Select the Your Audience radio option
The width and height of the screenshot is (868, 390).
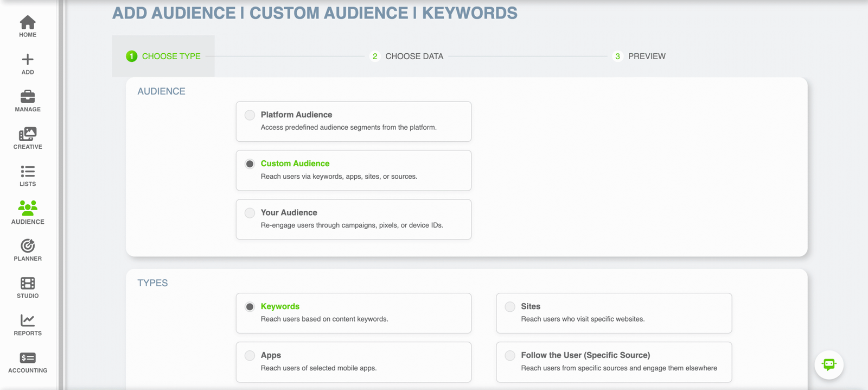pyautogui.click(x=250, y=213)
